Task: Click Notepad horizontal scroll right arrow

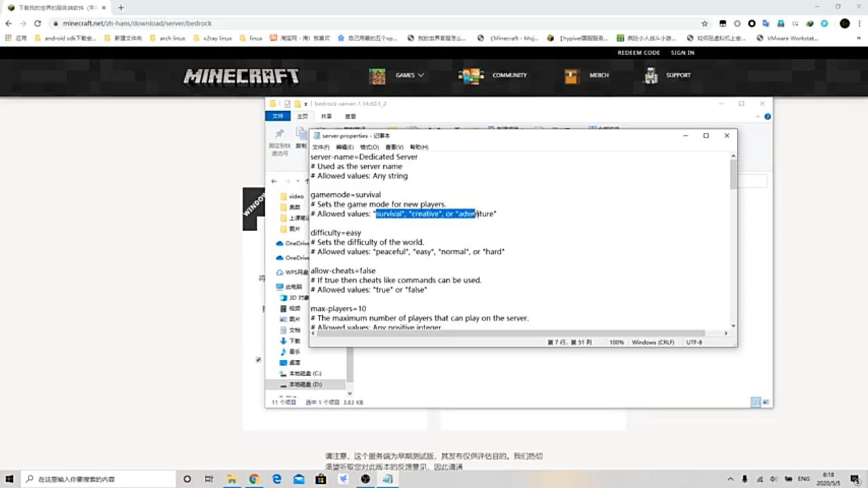Action: [x=726, y=333]
